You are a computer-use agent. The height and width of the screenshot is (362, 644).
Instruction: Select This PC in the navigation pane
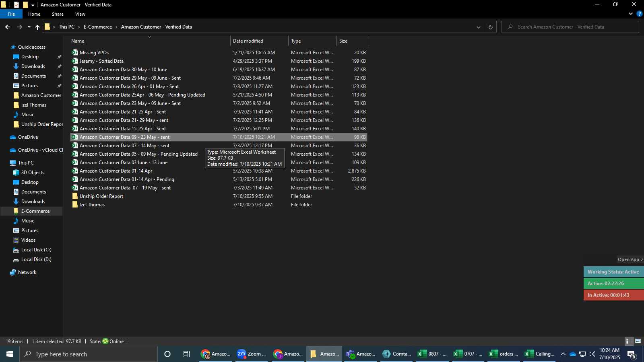click(x=26, y=163)
